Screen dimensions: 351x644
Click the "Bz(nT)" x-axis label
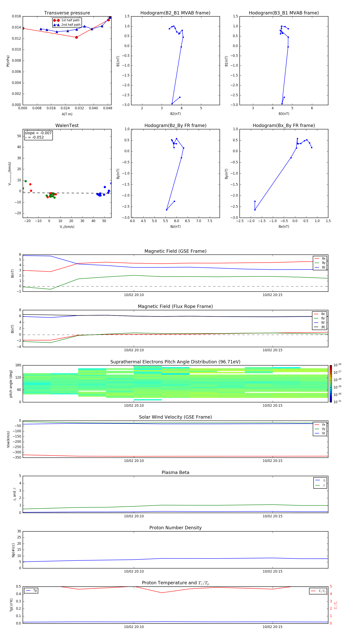click(175, 227)
